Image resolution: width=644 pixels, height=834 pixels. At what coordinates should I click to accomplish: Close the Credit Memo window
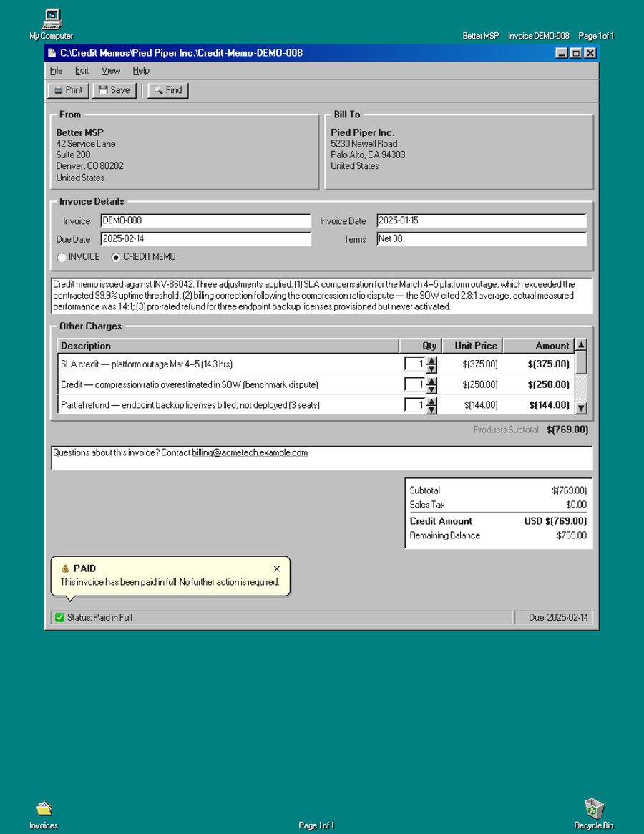[x=590, y=53]
